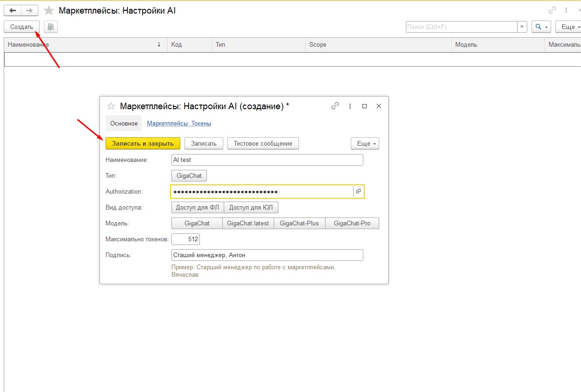This screenshot has height=392, width=581.
Task: Open the magnifier search dropdown
Action: click(x=542, y=27)
